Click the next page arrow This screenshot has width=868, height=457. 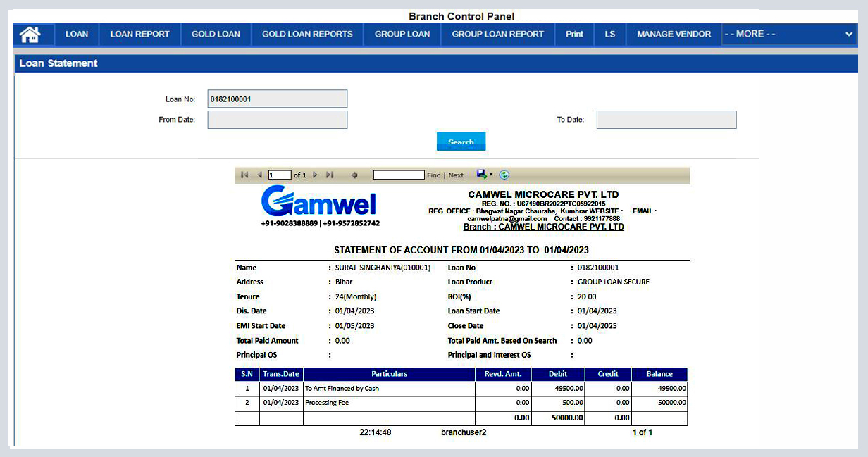click(315, 175)
